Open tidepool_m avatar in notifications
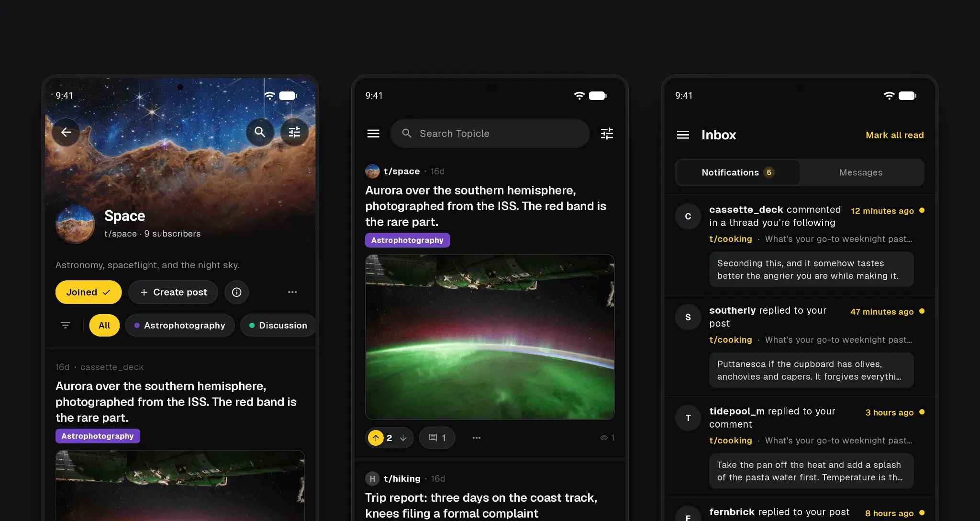The image size is (980, 521). click(x=688, y=418)
